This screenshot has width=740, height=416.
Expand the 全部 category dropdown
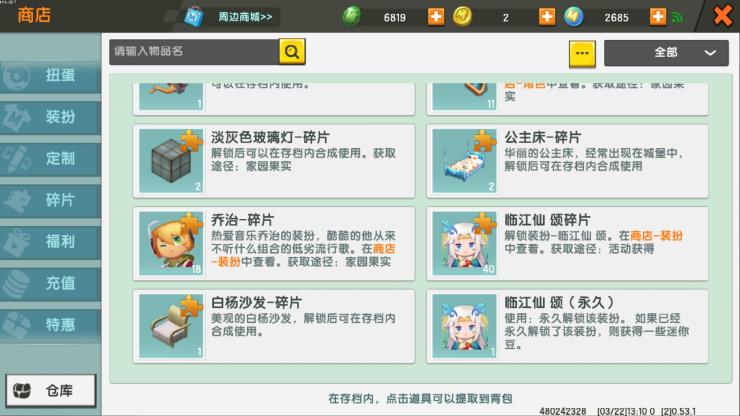666,53
